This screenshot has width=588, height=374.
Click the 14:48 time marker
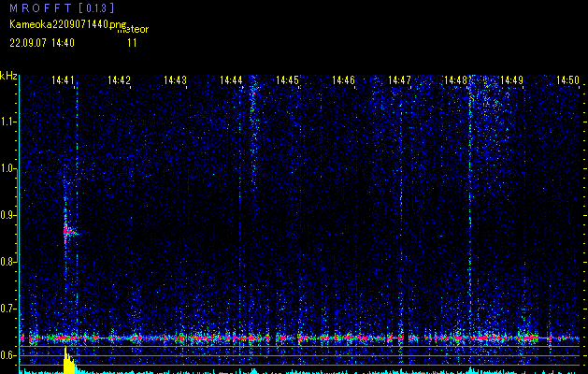pyautogui.click(x=455, y=80)
